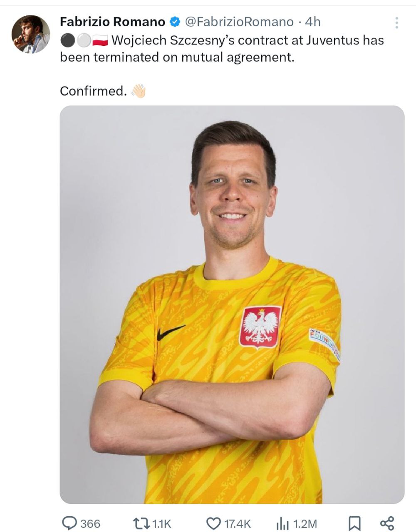Click the Polish flag emoji in the tweet
This screenshot has width=416, height=532.
click(100, 40)
